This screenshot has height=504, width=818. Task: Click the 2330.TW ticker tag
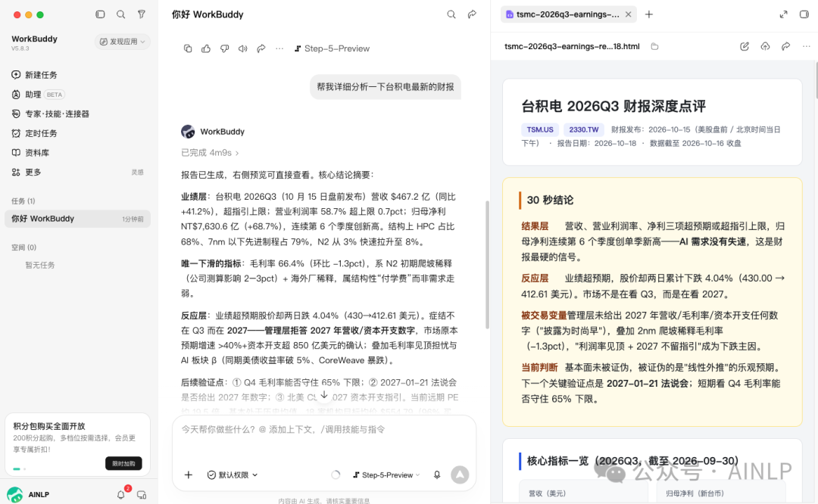(x=584, y=129)
